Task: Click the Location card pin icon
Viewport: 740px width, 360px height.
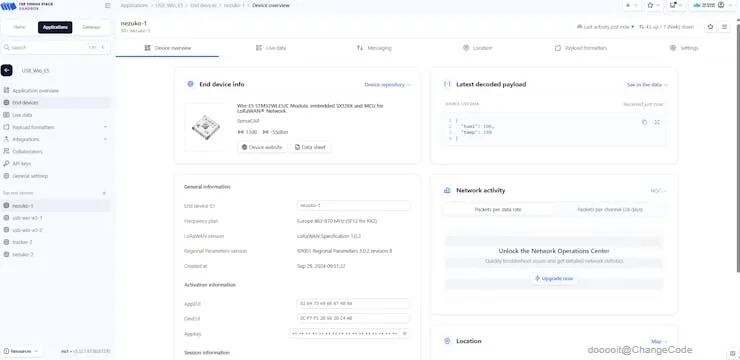Action: click(x=446, y=341)
